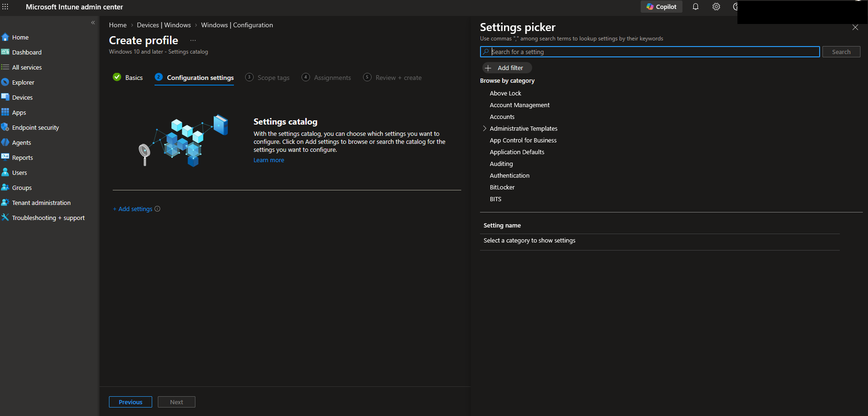Click the Search button in the Settings picker
Viewport: 868px width, 416px height.
tap(841, 52)
